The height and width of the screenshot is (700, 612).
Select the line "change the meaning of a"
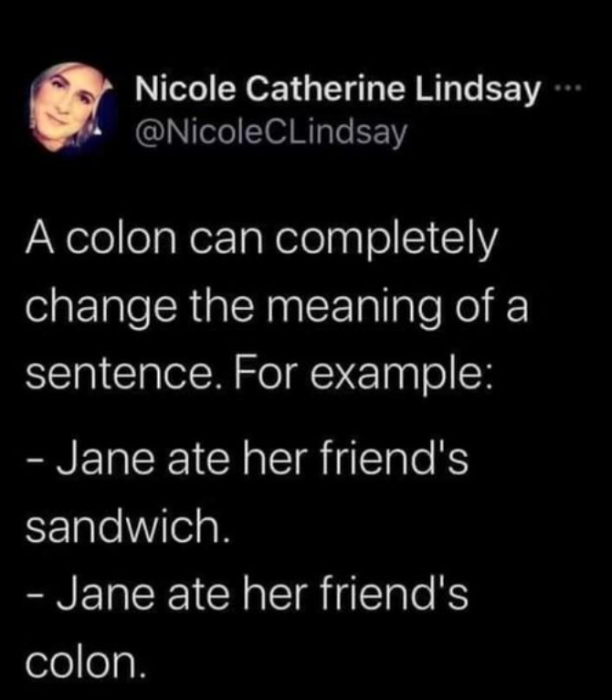point(277,309)
